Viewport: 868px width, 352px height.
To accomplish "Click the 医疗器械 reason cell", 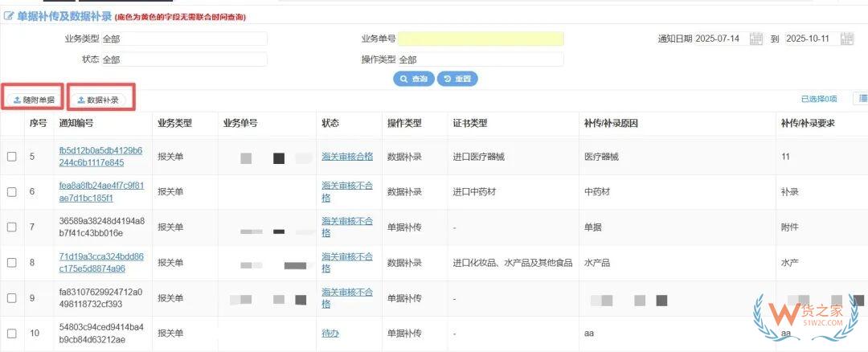I will click(601, 157).
